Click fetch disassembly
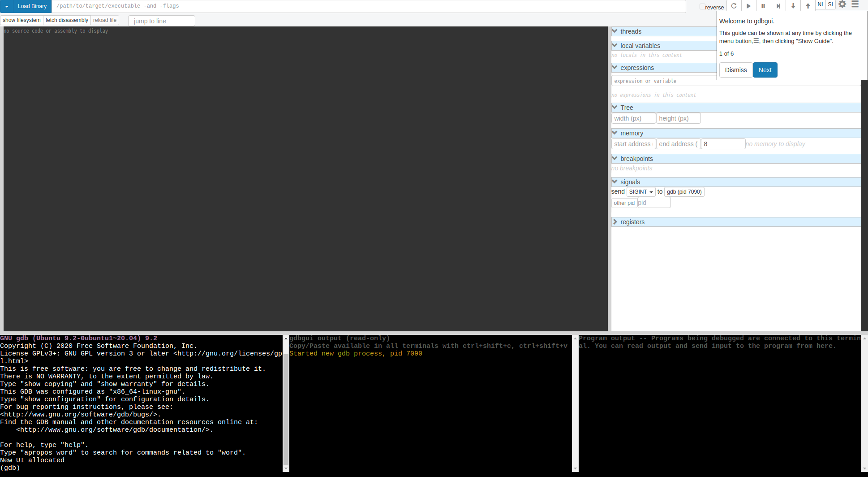This screenshot has height=477, width=868. 66,20
